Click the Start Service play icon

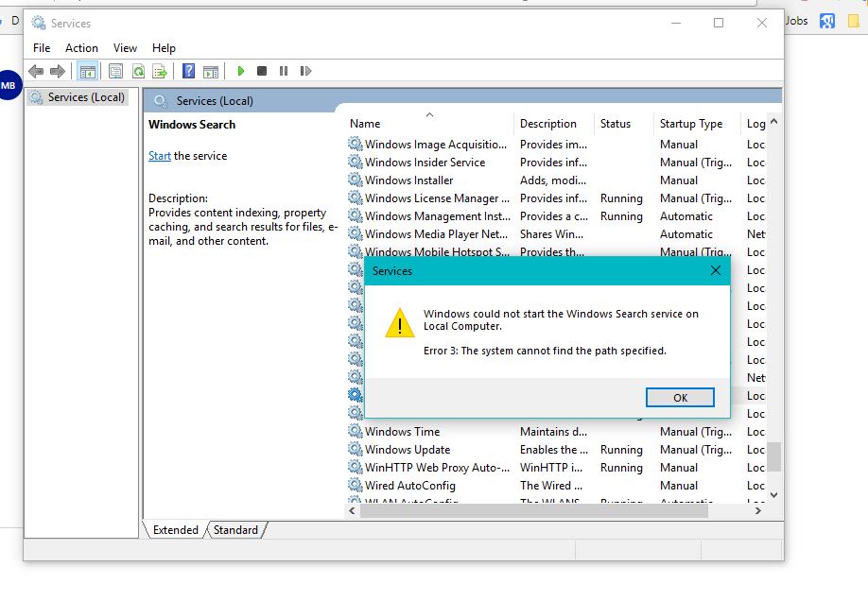[x=241, y=71]
